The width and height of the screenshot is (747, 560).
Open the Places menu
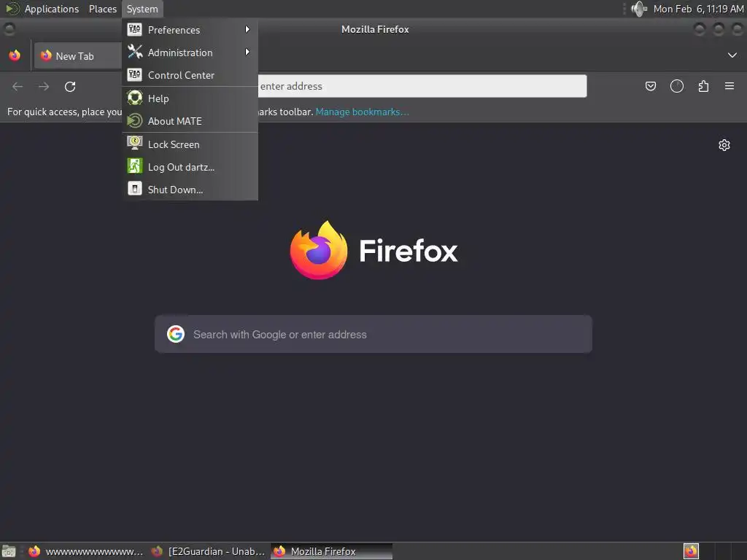point(103,9)
